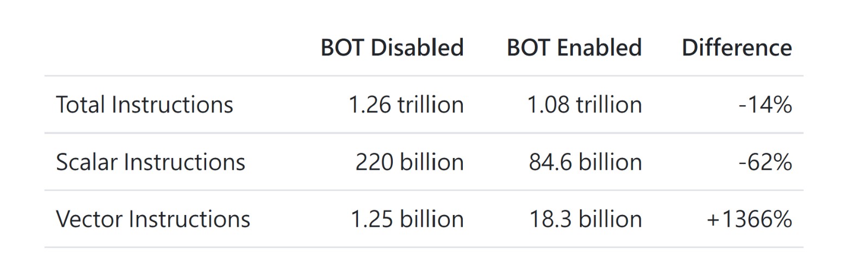The width and height of the screenshot is (868, 266).
Task: Click the 220 billion cell
Action: (x=409, y=162)
